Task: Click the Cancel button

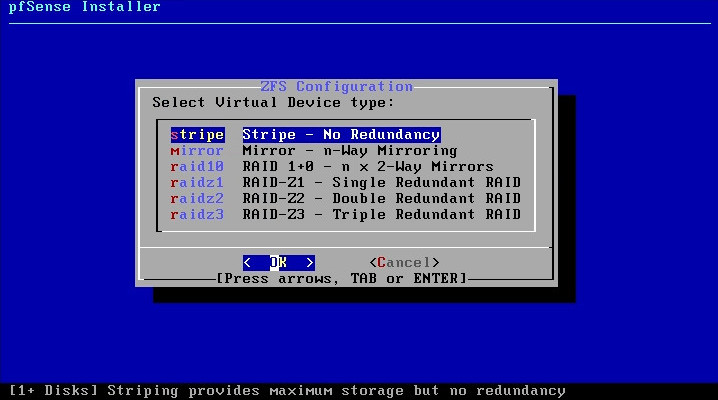Action: [404, 262]
